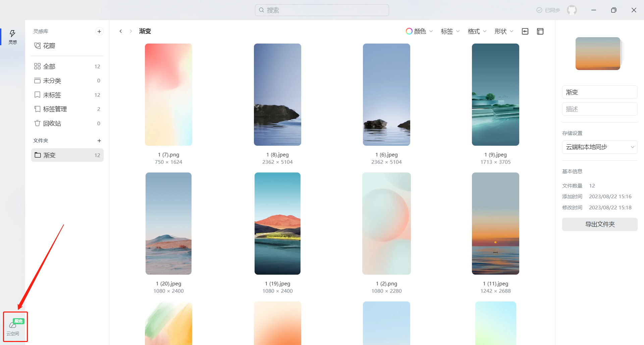Viewport: 644px width, 345px height.
Task: Select the 花瓣 library
Action: [67, 46]
